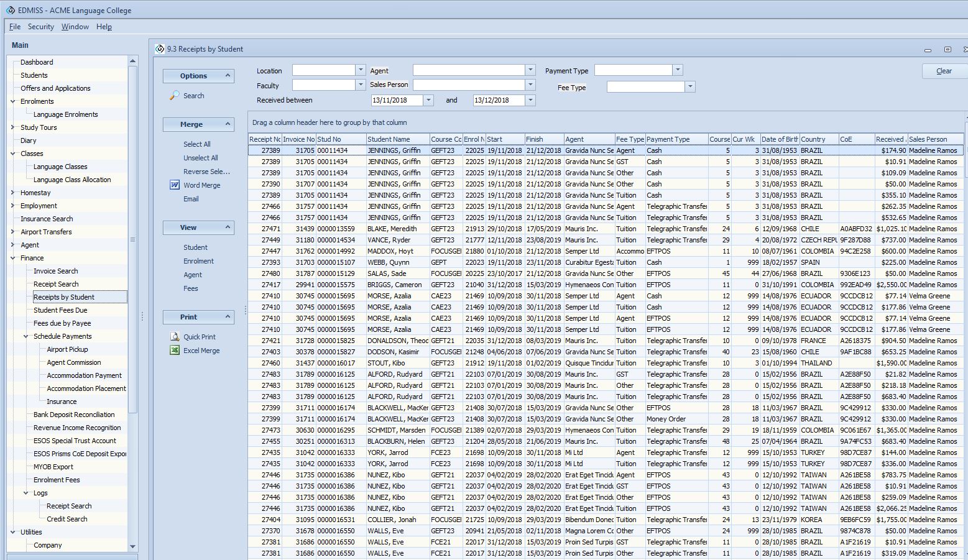The image size is (968, 560).
Task: Click the Quick Print icon
Action: pos(175,336)
